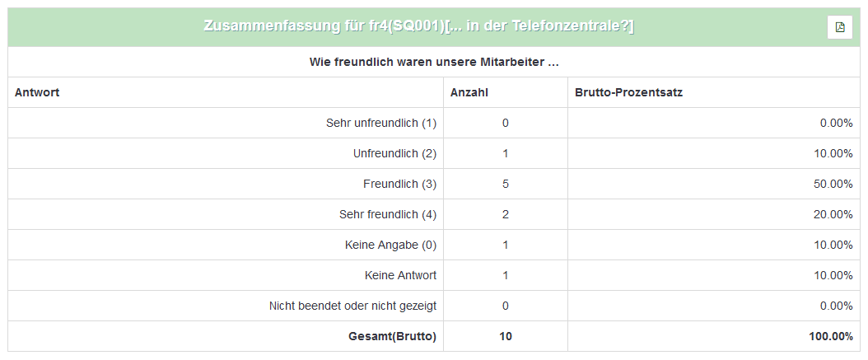Click the 'Brutto-Prozentsatz' column header

click(x=628, y=92)
